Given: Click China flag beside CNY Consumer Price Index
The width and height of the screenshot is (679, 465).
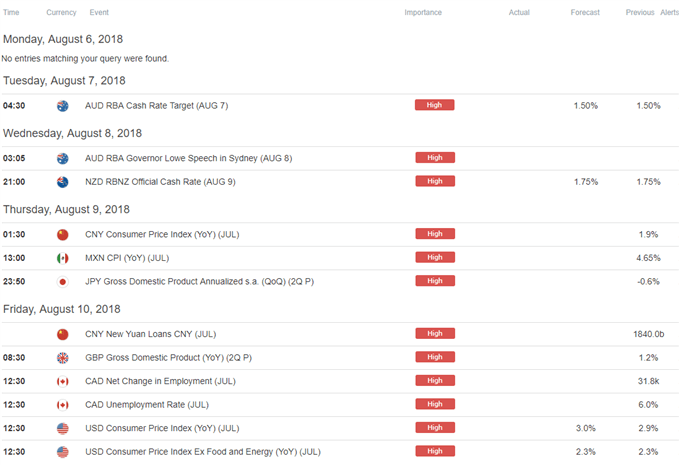Looking at the screenshot, I should [62, 234].
